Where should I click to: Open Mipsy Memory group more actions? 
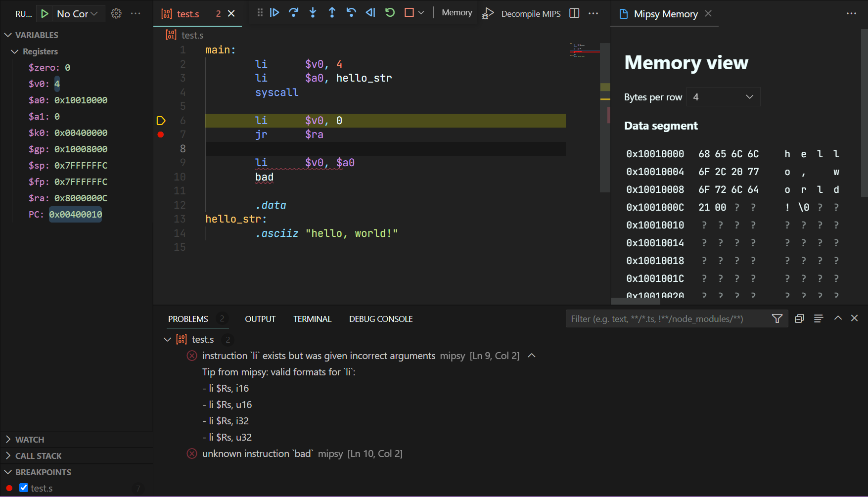coord(851,14)
